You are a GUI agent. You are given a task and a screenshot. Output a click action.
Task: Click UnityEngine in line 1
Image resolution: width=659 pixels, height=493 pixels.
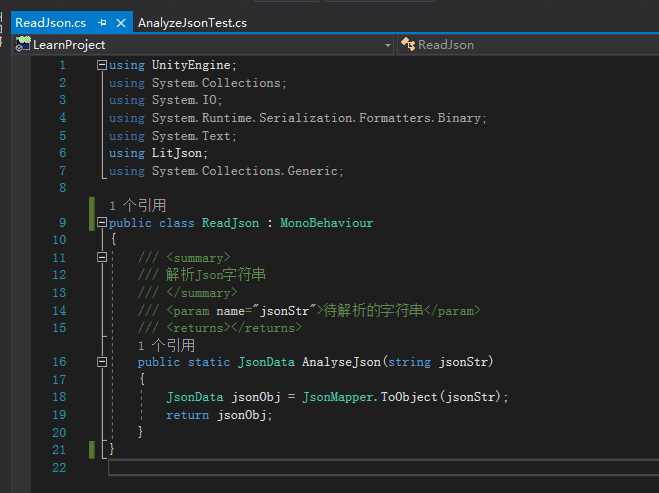[x=191, y=65]
